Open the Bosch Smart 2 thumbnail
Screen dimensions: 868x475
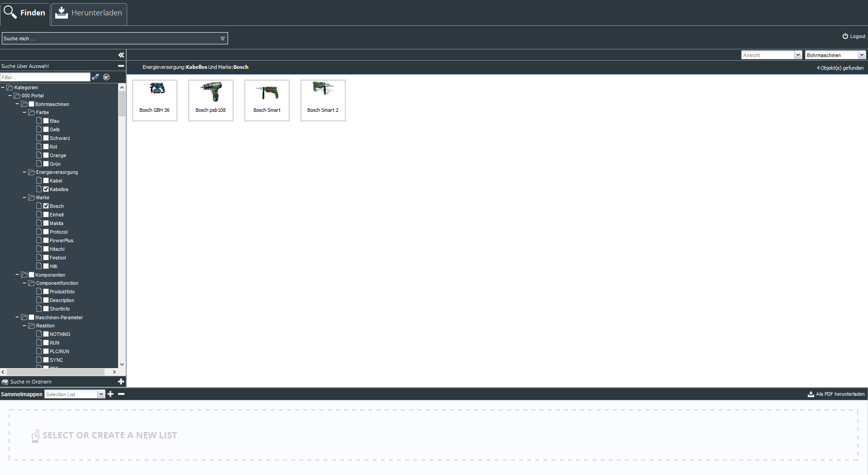tap(323, 101)
